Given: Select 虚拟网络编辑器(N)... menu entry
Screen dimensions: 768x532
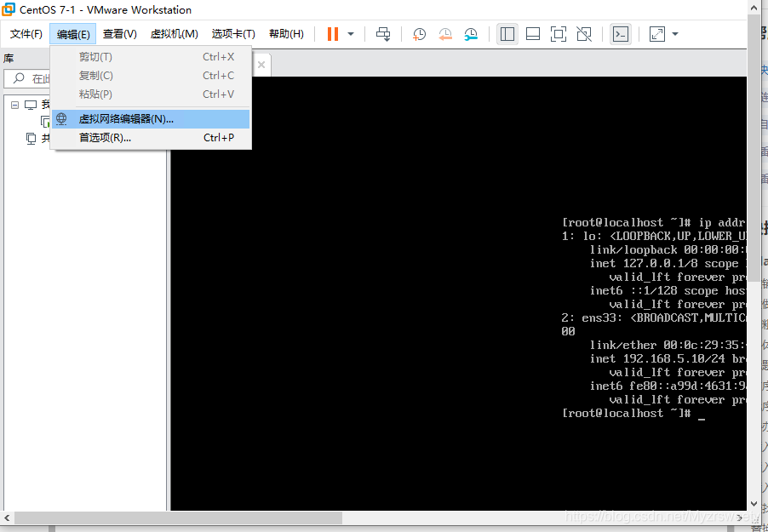Looking at the screenshot, I should (151, 119).
